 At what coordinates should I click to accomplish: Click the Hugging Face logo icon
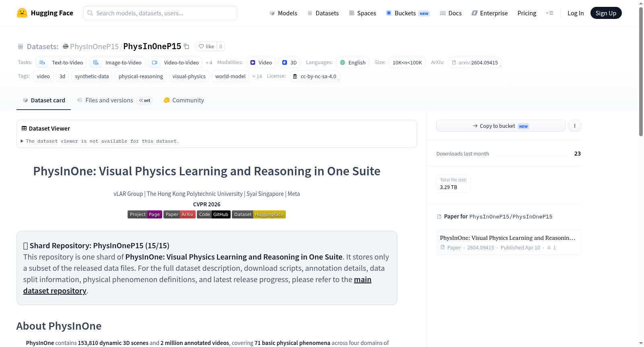coord(22,13)
